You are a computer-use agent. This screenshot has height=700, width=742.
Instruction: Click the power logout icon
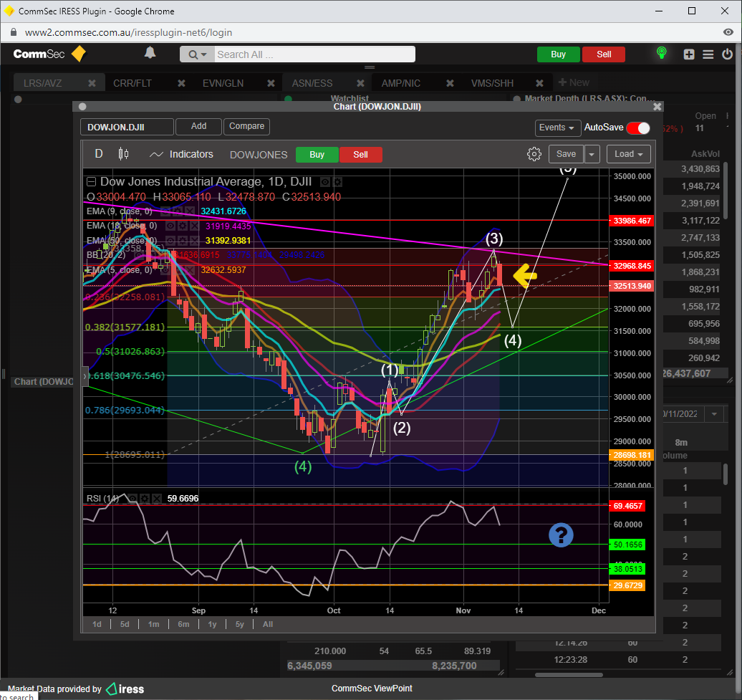(728, 54)
